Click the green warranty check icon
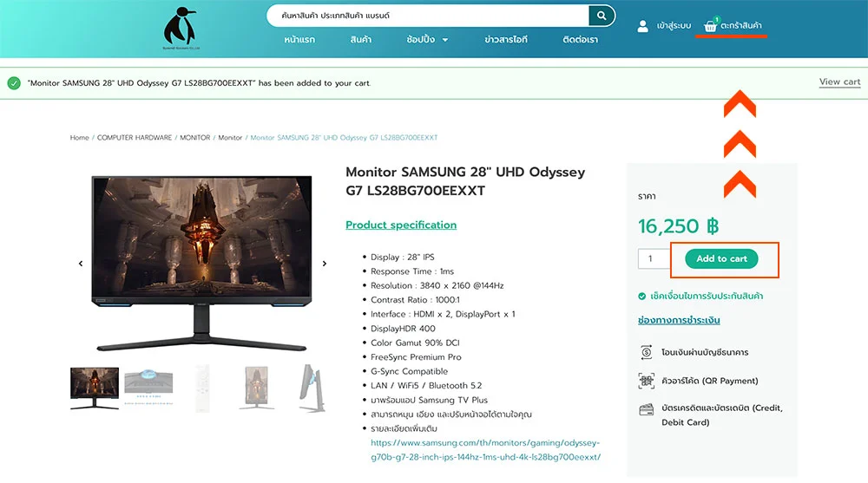868x483 pixels. click(641, 296)
